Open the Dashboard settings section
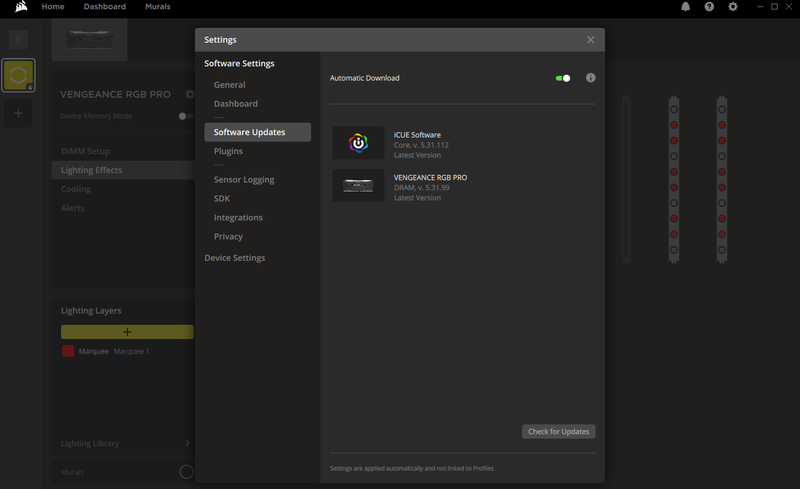 tap(236, 104)
